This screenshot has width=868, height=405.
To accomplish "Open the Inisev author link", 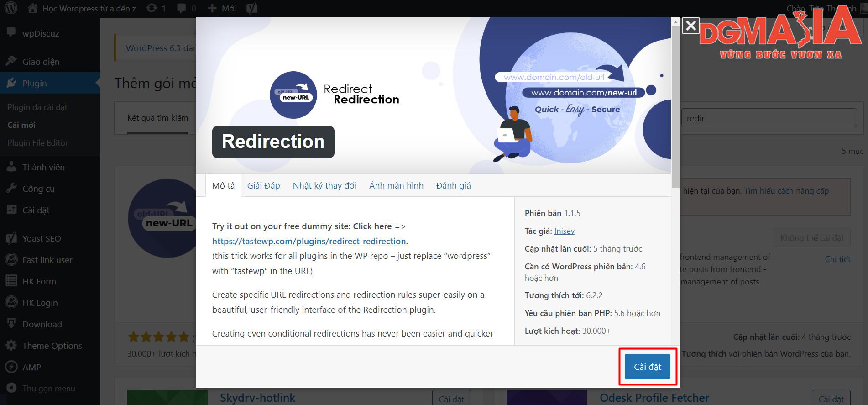I will click(564, 231).
